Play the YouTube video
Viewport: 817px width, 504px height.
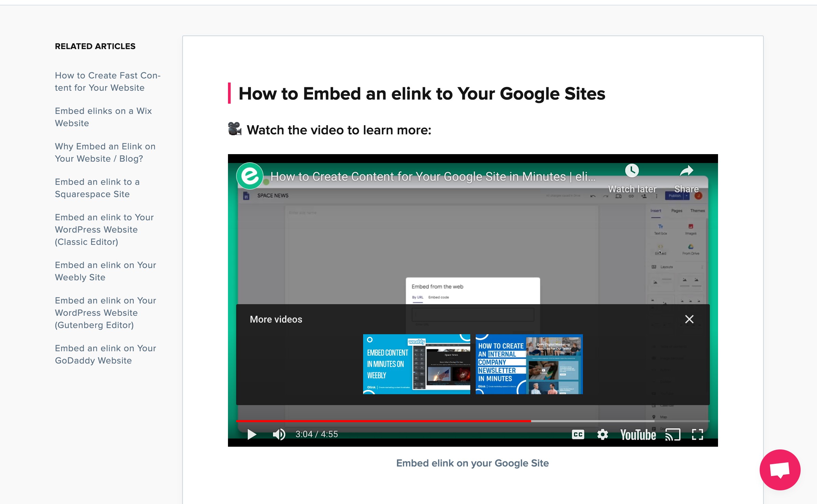(252, 434)
